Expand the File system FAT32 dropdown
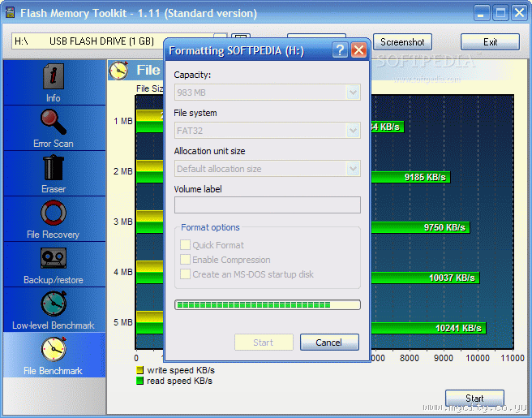This screenshot has height=418, width=532. coord(354,131)
